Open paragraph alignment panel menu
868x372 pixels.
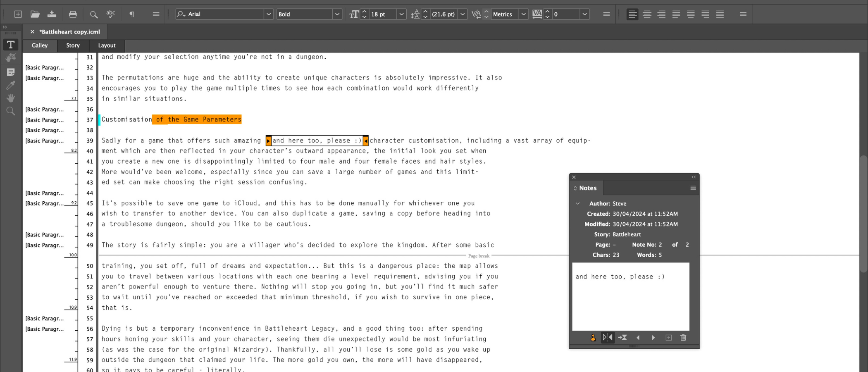click(743, 14)
